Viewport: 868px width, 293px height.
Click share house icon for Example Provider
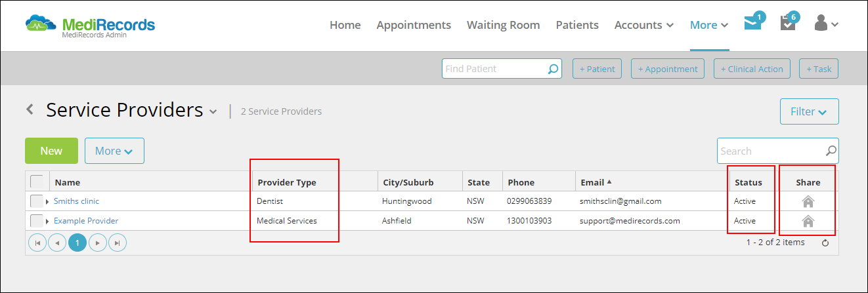click(808, 221)
